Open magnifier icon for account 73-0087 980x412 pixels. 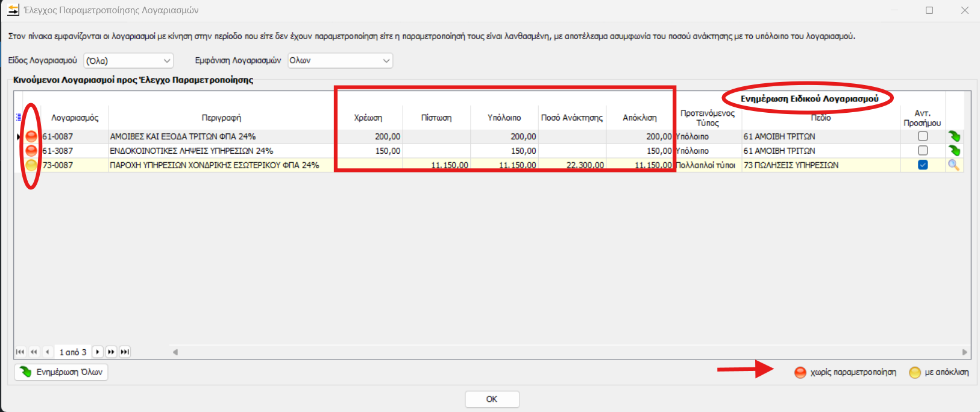tap(953, 165)
